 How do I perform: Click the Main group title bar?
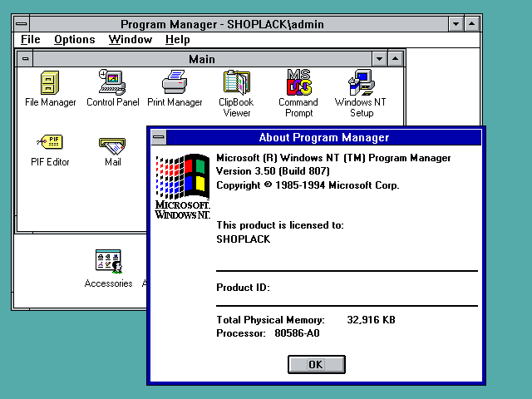click(x=202, y=59)
